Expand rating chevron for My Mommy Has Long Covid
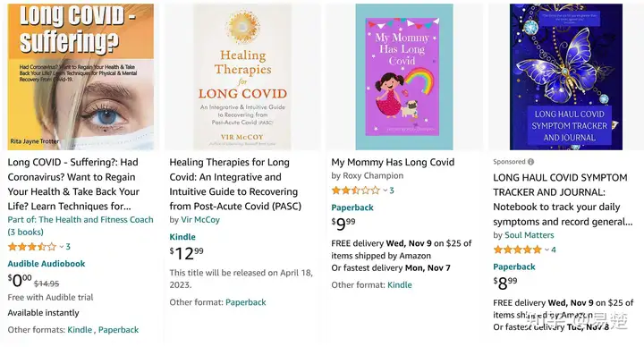 point(386,190)
